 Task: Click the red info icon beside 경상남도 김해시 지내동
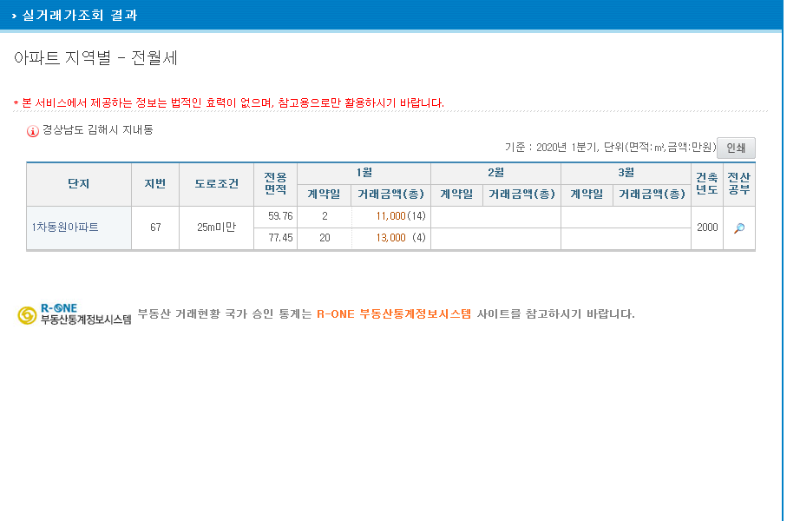point(33,131)
